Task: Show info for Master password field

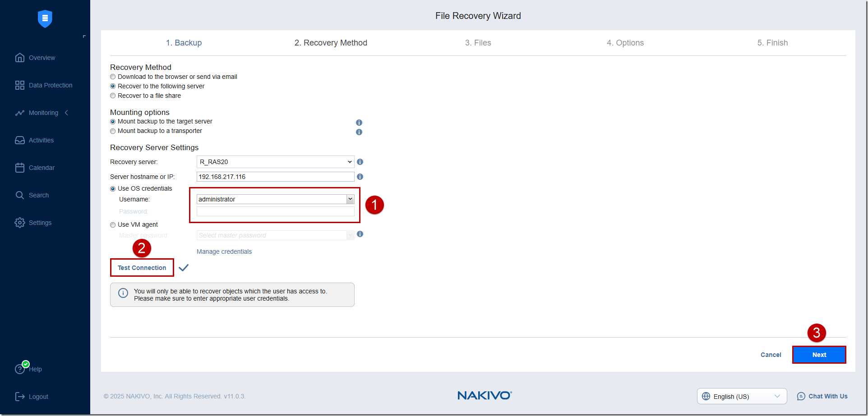Action: (360, 234)
